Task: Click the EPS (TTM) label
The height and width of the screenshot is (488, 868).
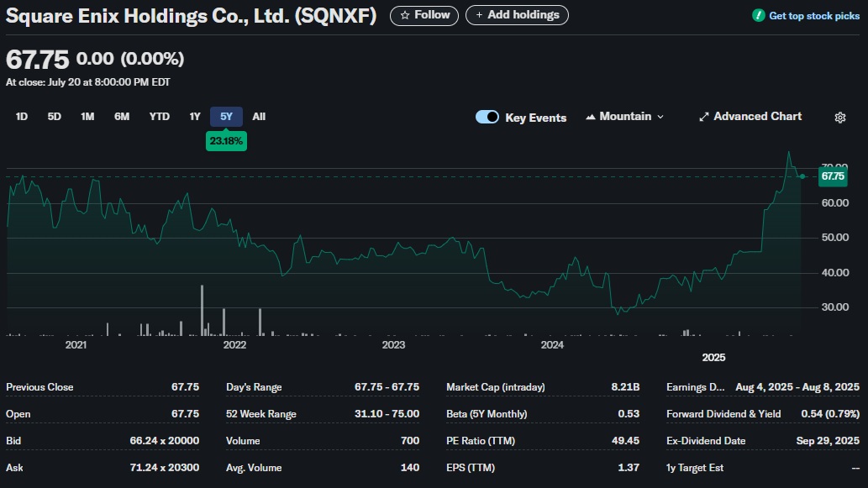Action: coord(471,468)
